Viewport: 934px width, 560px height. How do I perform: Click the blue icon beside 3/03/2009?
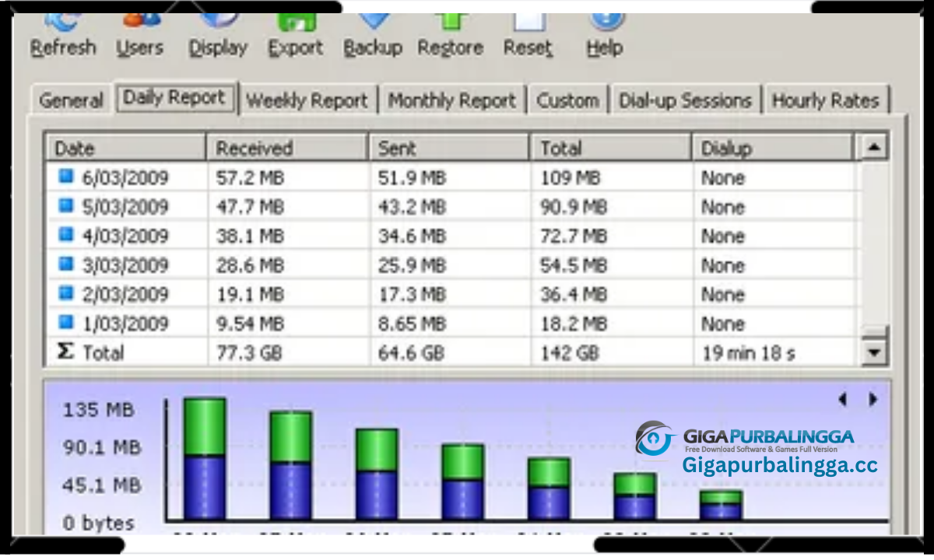click(x=66, y=264)
